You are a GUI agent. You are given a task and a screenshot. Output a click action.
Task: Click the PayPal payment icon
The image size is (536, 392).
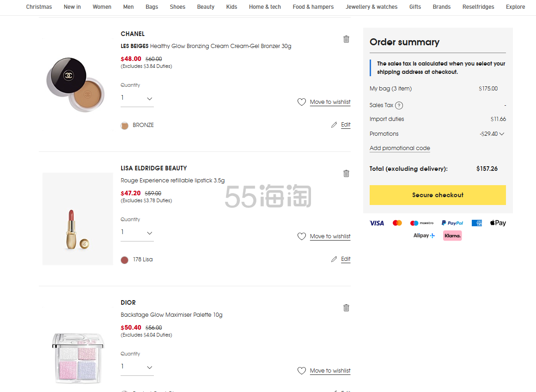click(x=452, y=223)
